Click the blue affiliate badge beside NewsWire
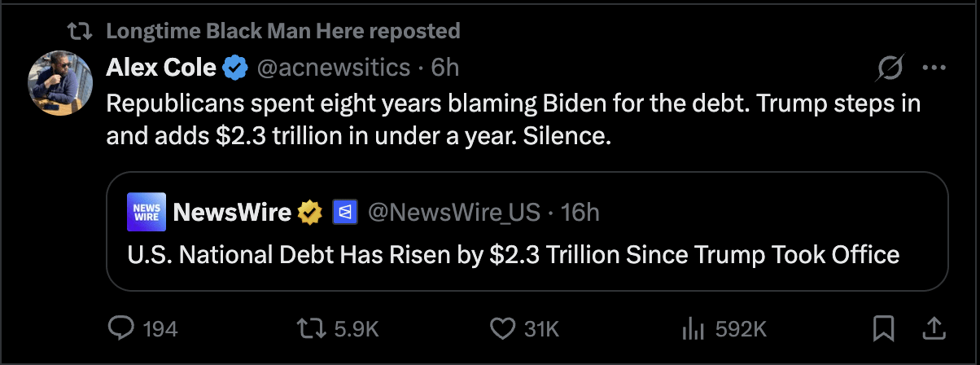The height and width of the screenshot is (365, 980). [x=343, y=213]
